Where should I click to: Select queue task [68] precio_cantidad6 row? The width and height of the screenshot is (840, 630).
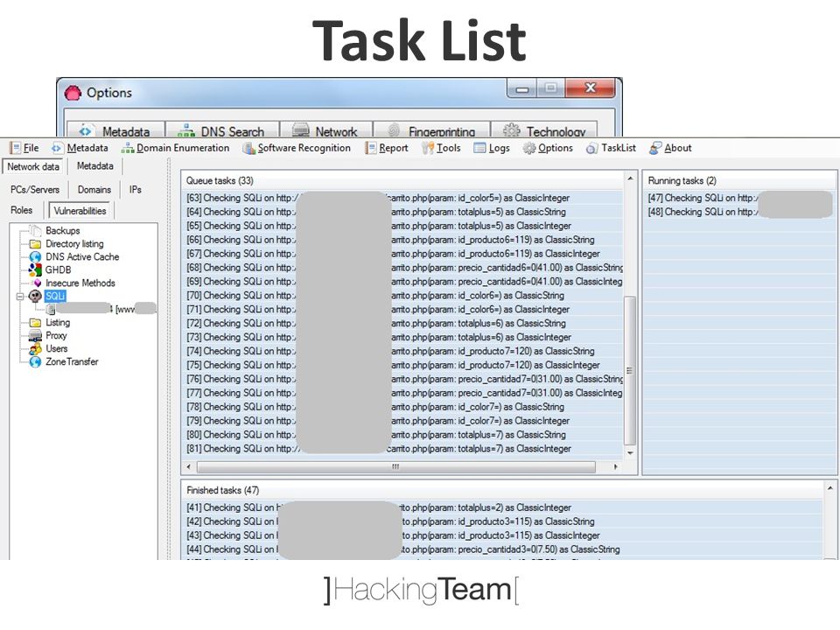(x=402, y=268)
